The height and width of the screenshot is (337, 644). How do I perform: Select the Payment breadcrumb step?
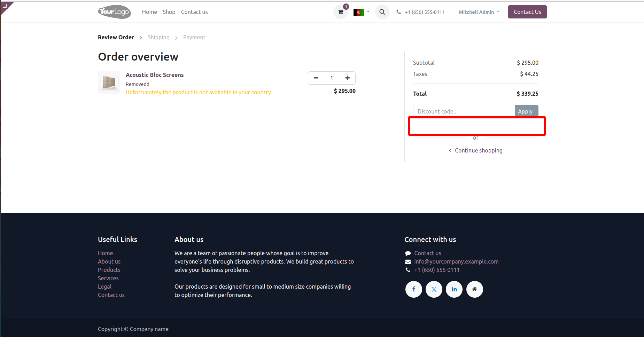coord(194,37)
